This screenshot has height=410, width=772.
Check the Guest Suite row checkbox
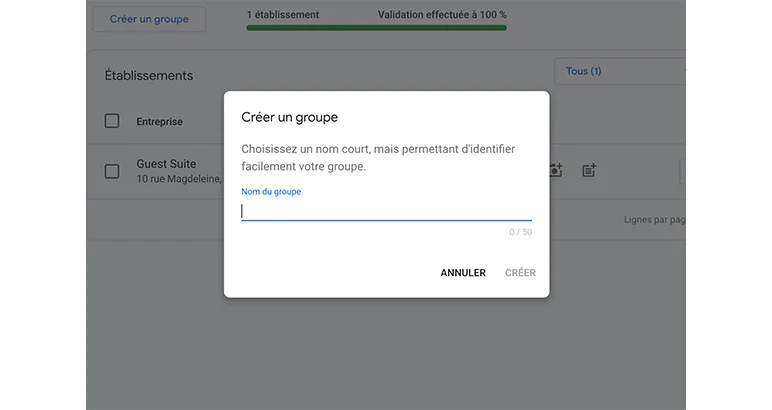(112, 171)
